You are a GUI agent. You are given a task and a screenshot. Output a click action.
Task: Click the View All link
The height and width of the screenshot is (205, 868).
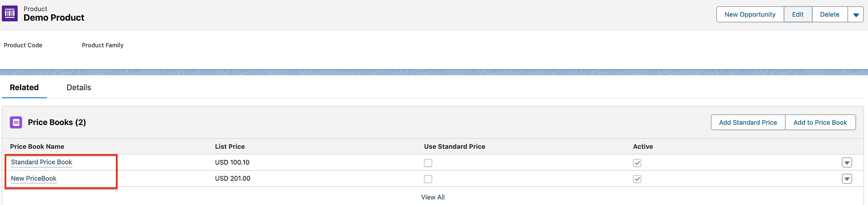[x=433, y=197]
